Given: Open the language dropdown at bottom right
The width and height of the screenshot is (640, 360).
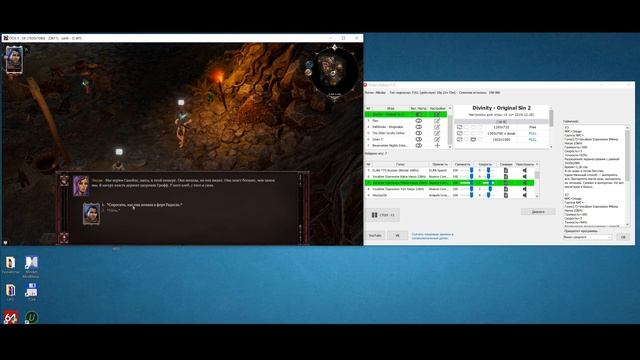Looking at the screenshot, I should 587,237.
